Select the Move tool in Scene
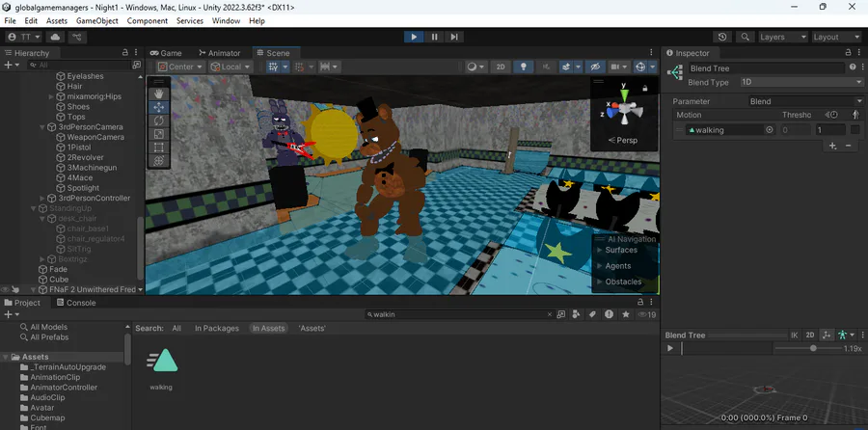The width and height of the screenshot is (868, 430). [x=158, y=107]
